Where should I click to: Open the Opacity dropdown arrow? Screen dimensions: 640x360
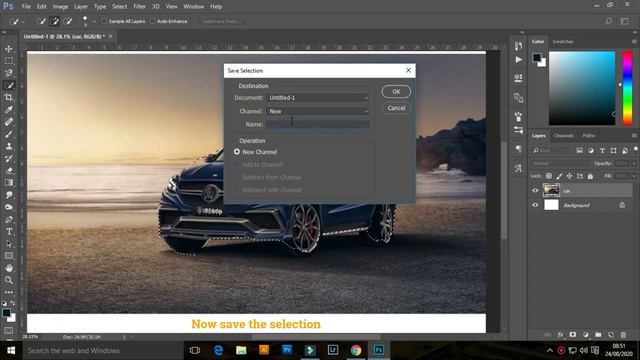(634, 163)
